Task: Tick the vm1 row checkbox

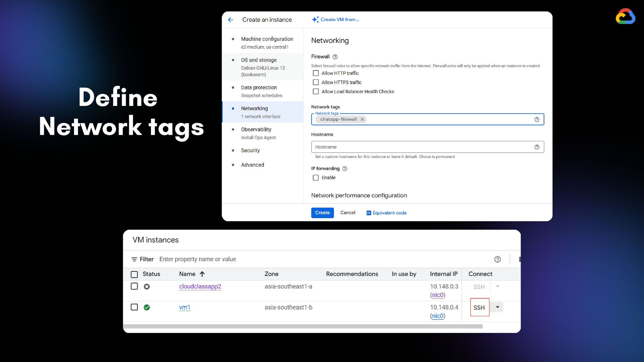Action: 134,307
